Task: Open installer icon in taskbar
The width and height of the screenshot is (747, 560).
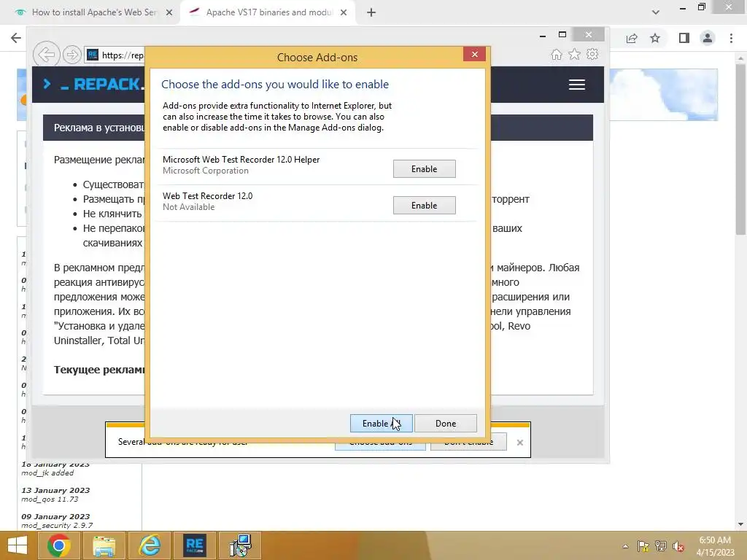Action: pyautogui.click(x=239, y=545)
